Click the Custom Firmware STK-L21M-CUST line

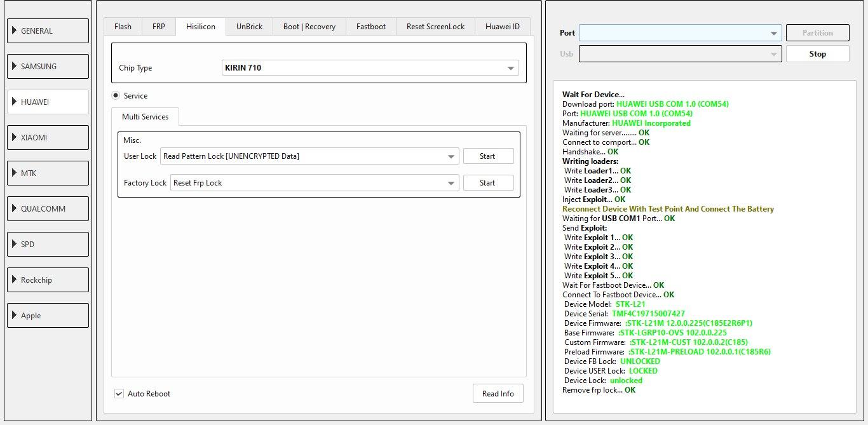tap(656, 342)
